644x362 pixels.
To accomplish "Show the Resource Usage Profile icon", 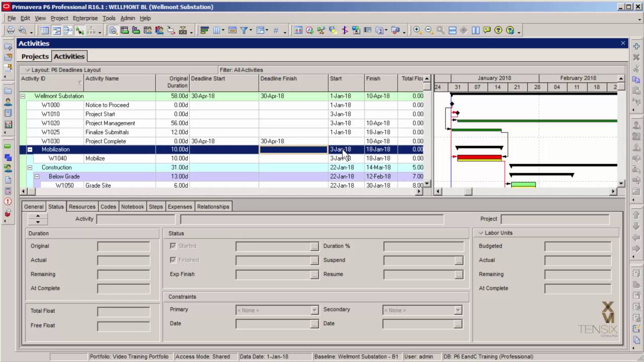I will [159, 30].
